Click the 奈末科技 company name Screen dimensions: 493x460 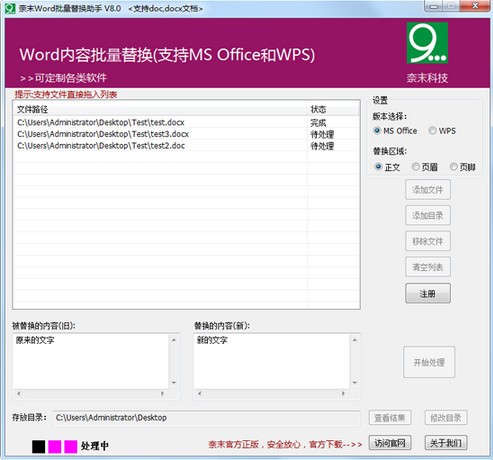pyautogui.click(x=427, y=78)
